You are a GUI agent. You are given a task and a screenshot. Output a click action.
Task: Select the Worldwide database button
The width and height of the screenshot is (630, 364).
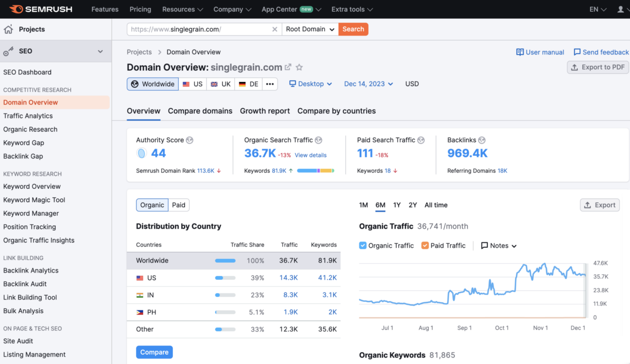(x=153, y=84)
